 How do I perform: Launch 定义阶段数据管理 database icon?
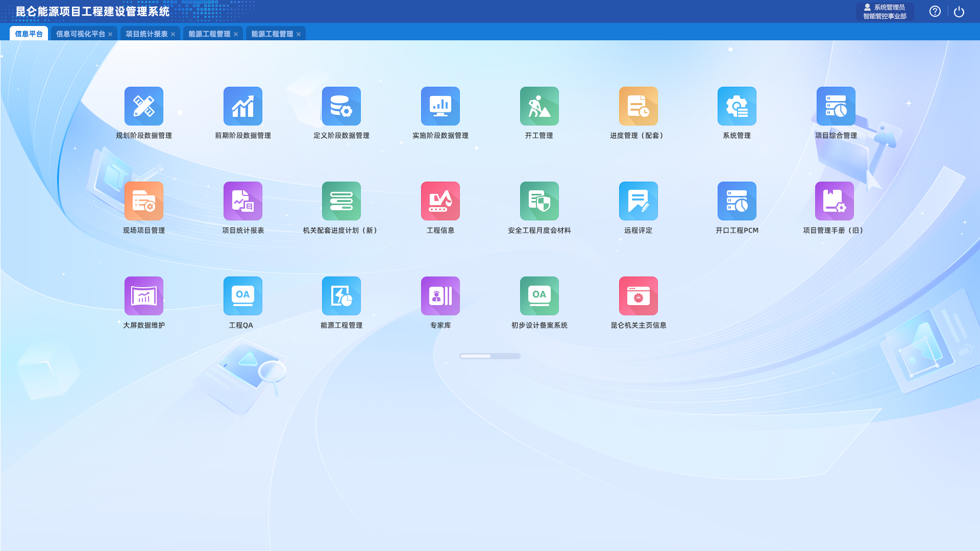coord(341,106)
